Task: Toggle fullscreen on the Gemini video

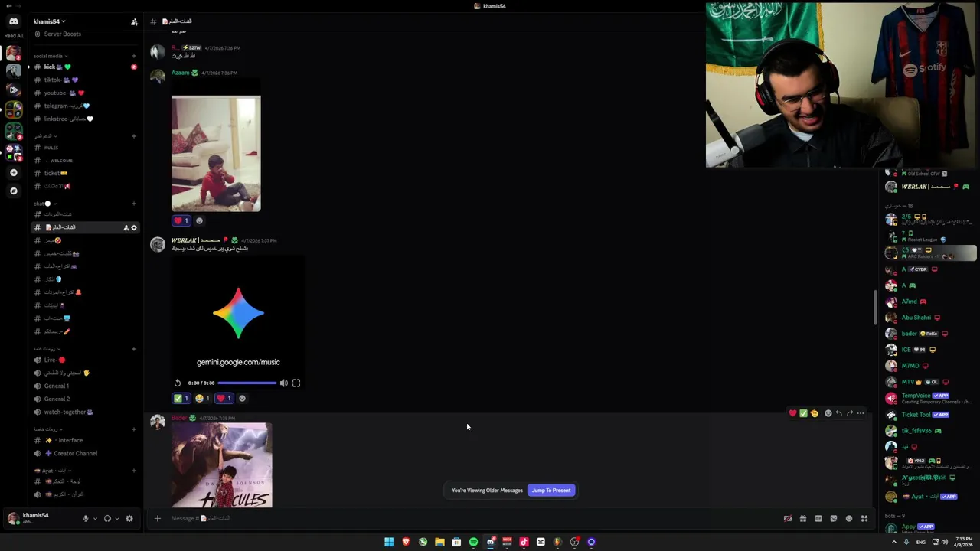Action: (x=296, y=383)
